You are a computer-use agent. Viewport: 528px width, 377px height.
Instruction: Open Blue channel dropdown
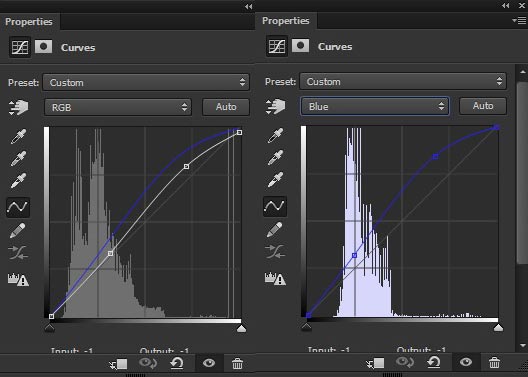pos(375,106)
